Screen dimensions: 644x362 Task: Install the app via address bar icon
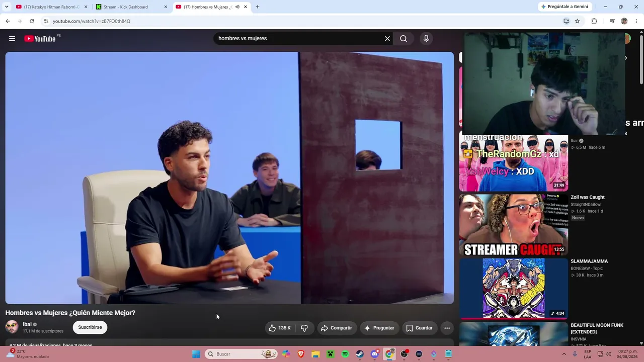pyautogui.click(x=566, y=21)
